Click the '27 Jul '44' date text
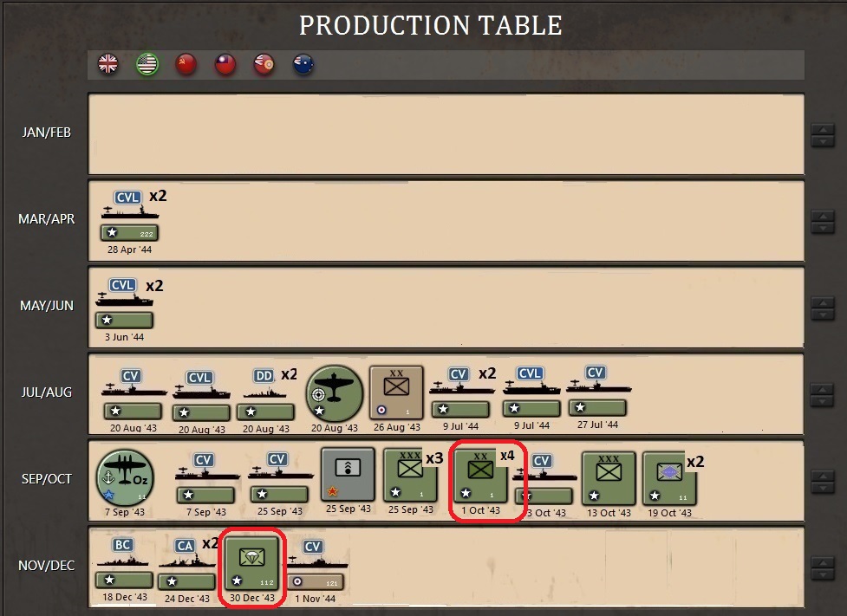The height and width of the screenshot is (616, 847). click(x=597, y=425)
